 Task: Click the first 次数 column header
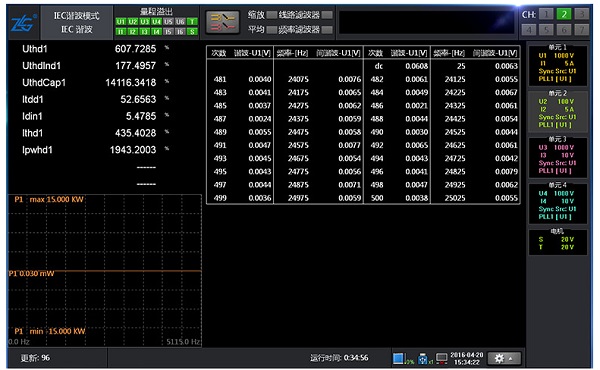(x=219, y=53)
